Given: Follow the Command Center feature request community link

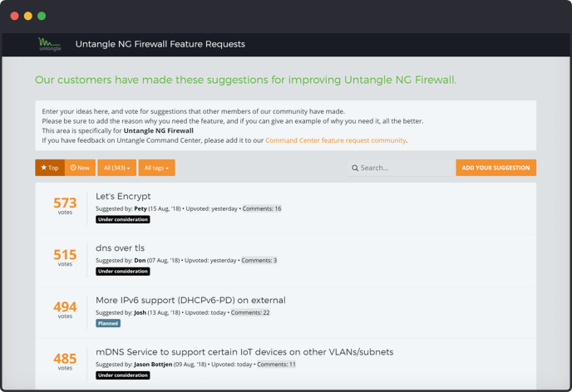Looking at the screenshot, I should coord(335,140).
